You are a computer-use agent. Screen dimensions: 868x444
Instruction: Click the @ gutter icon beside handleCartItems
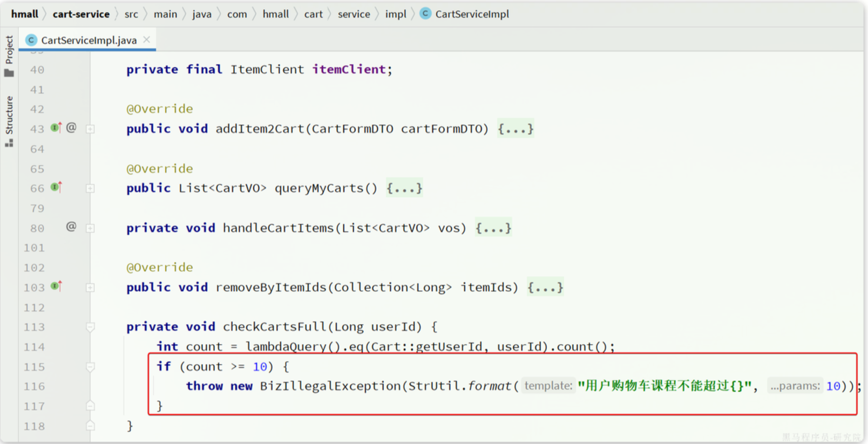(71, 227)
